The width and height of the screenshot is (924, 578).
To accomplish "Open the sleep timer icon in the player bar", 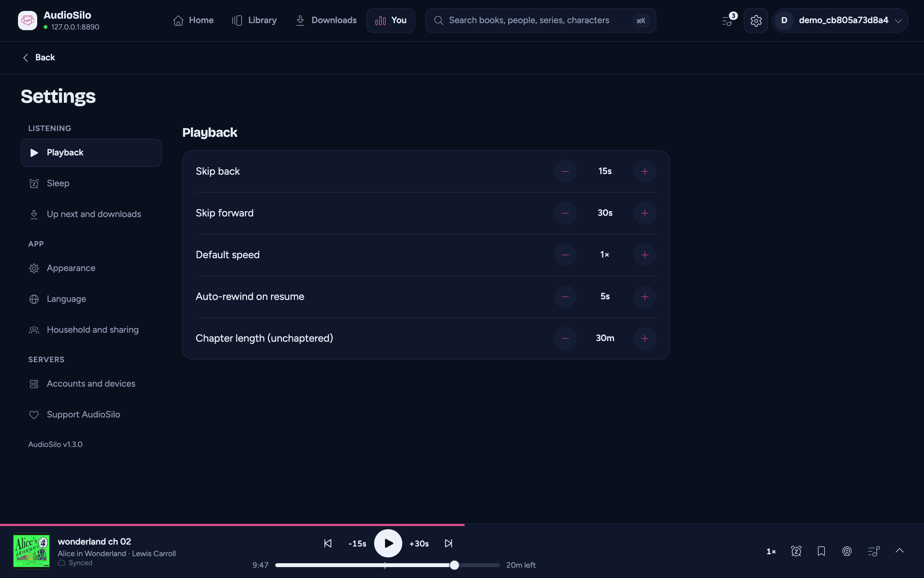I will 796,551.
